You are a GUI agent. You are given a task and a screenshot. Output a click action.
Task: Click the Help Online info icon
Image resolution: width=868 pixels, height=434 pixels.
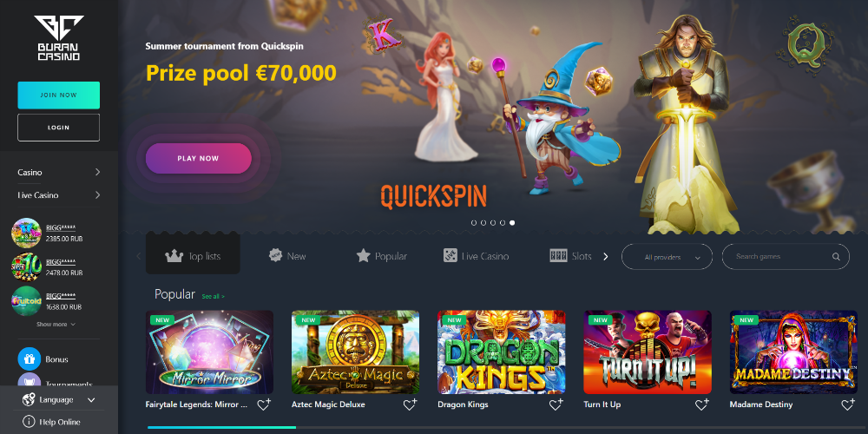[29, 422]
